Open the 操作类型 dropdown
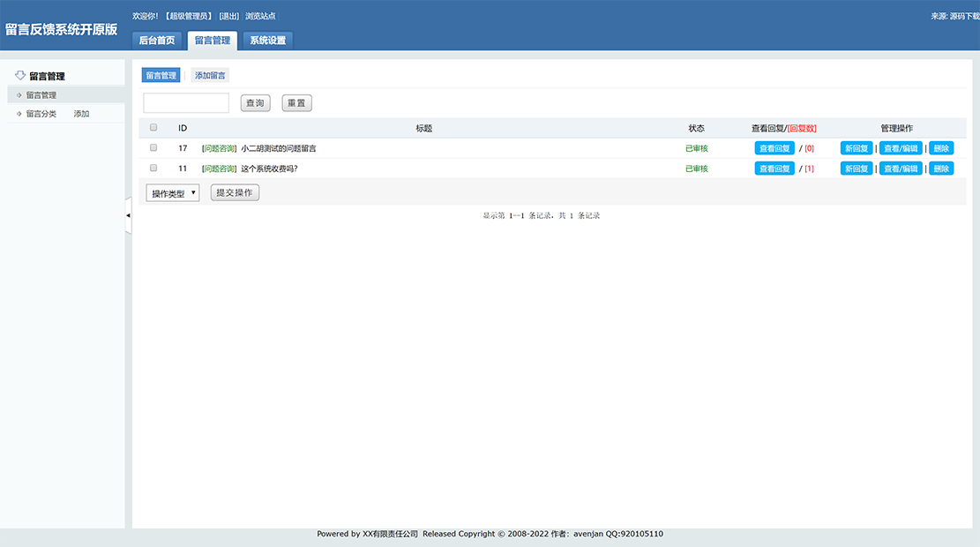Image resolution: width=980 pixels, height=547 pixels. pos(173,193)
